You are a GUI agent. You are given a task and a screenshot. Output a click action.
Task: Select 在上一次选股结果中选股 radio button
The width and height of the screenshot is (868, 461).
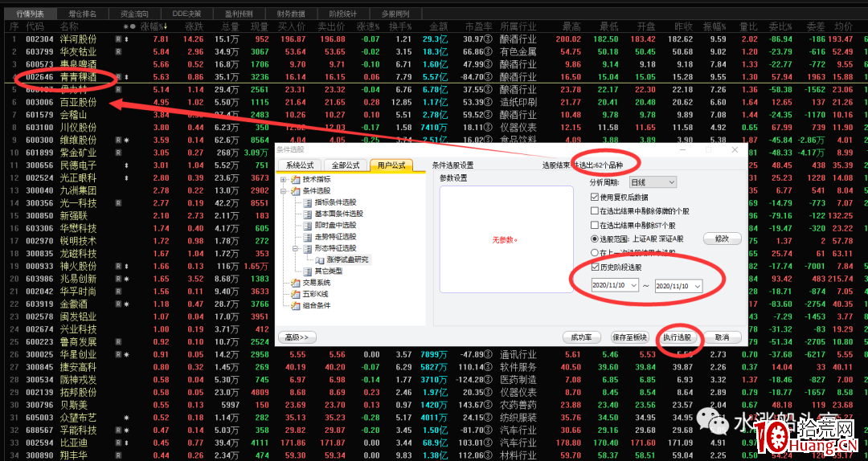tap(595, 253)
